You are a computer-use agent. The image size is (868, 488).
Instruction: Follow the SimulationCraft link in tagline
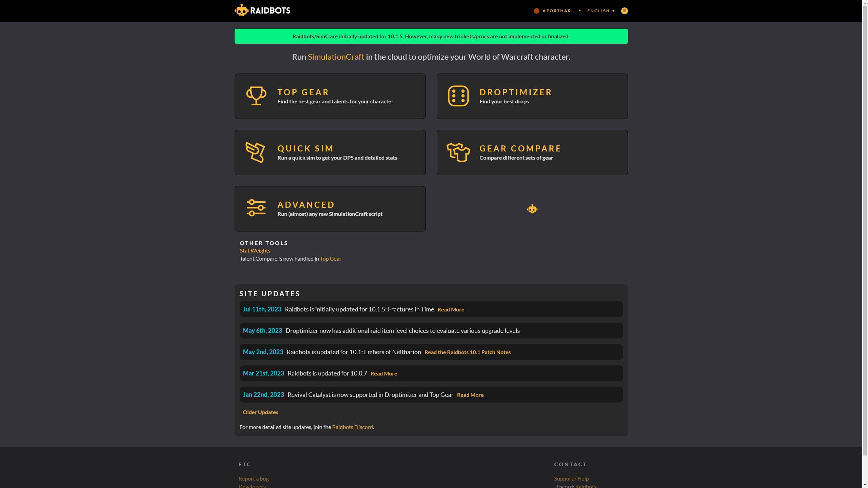point(336,57)
